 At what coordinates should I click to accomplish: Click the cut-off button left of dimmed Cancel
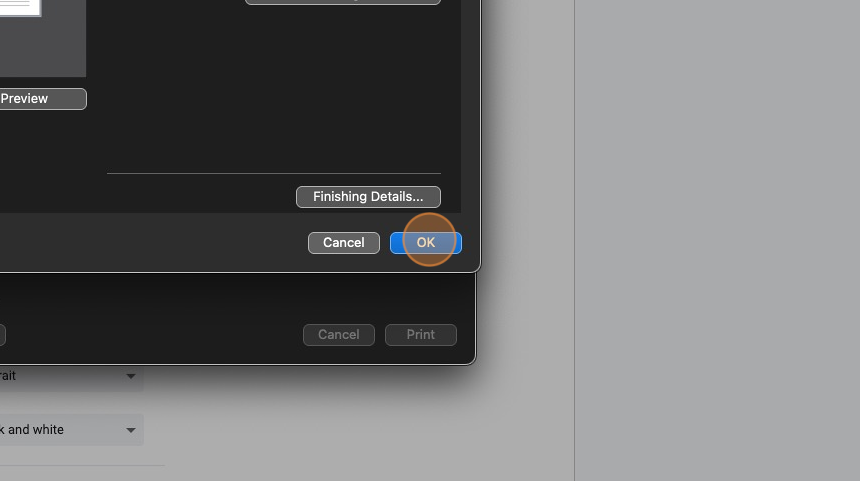pos(2,335)
